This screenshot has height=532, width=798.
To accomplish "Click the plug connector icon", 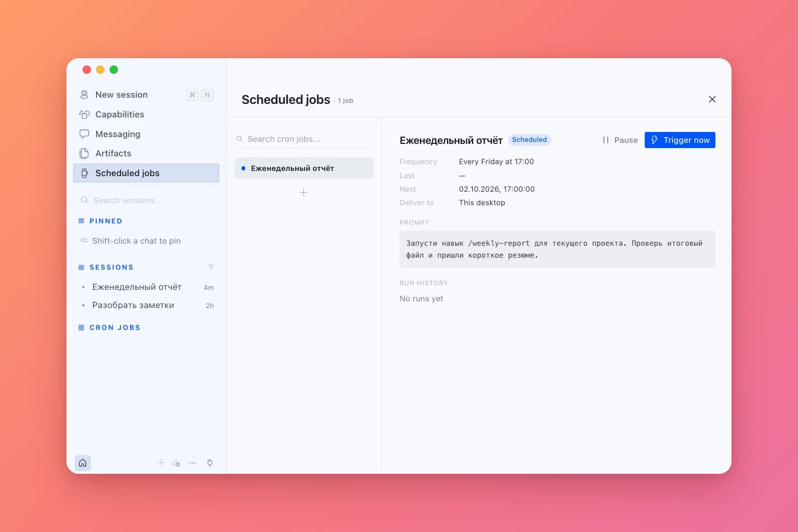I will (x=210, y=463).
